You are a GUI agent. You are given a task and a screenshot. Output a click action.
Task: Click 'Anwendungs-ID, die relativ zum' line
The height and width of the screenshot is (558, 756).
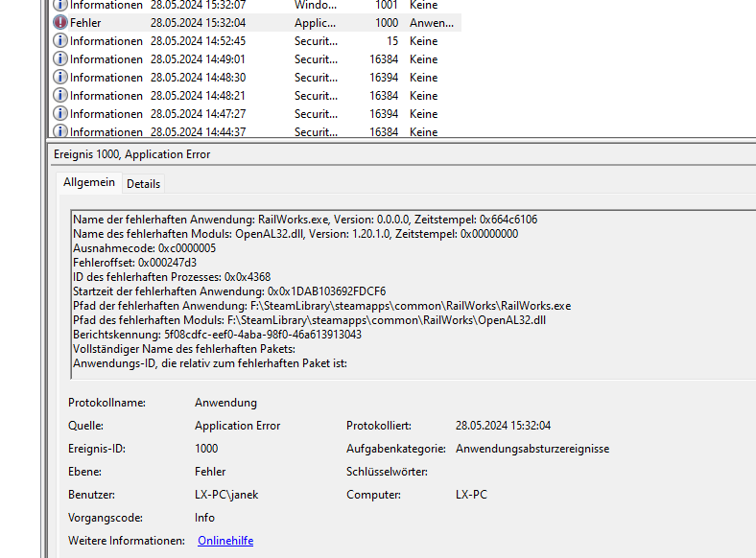coord(210,363)
